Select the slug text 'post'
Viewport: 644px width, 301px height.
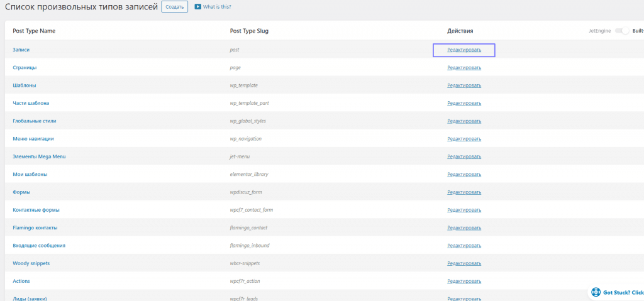pyautogui.click(x=235, y=50)
